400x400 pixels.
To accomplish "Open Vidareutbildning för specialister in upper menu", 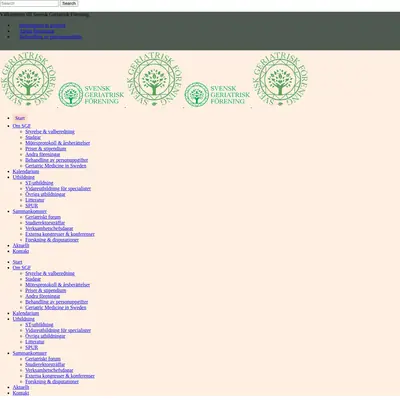I will pyautogui.click(x=58, y=189).
